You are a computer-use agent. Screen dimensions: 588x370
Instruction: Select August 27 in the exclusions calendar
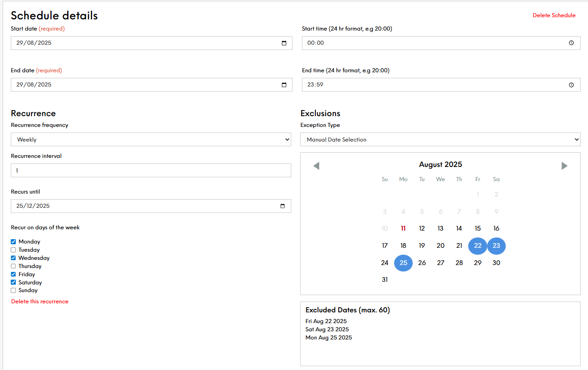(x=440, y=263)
